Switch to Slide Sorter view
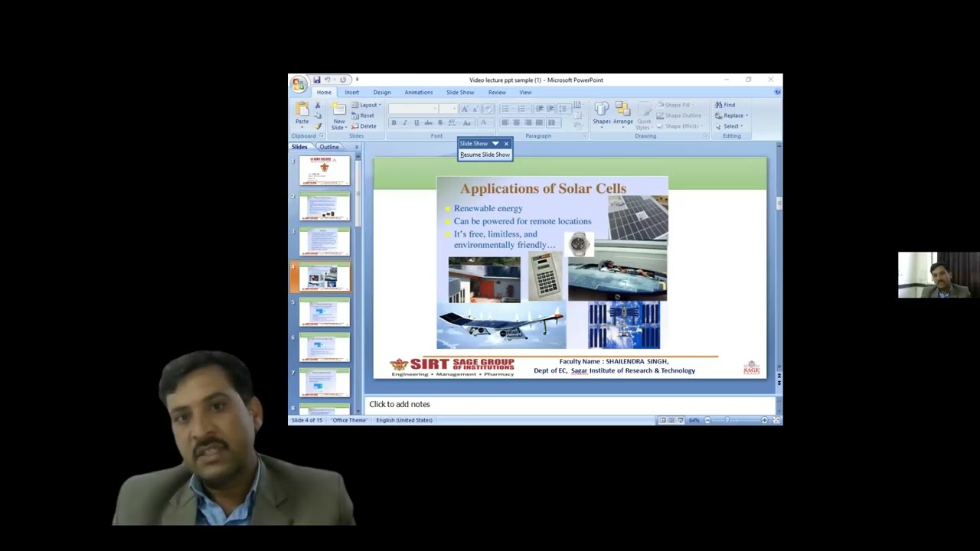 pos(671,420)
